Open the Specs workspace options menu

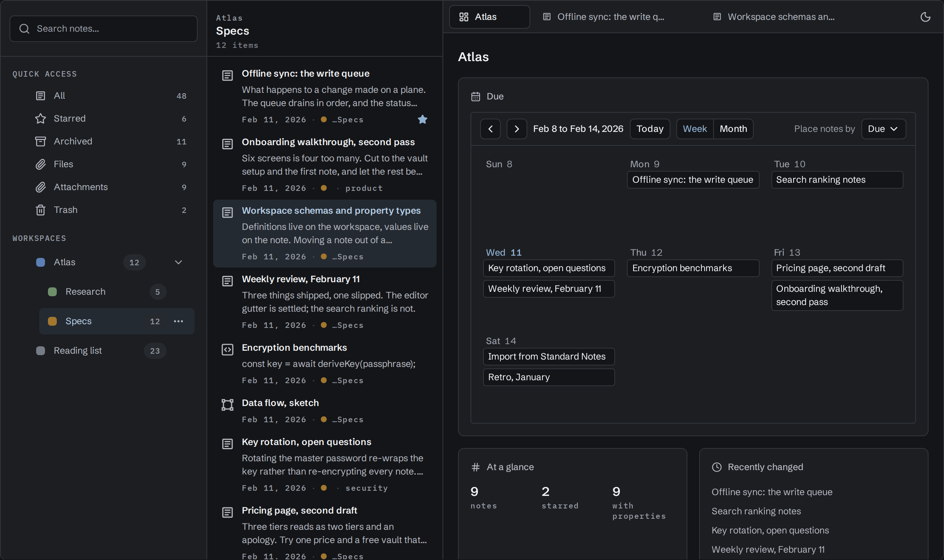[178, 321]
